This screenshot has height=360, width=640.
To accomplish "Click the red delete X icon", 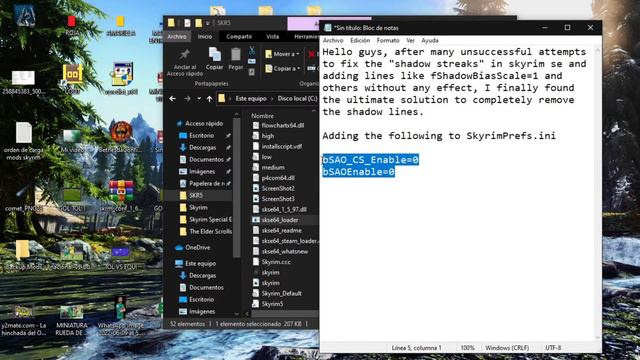I will pos(312,54).
